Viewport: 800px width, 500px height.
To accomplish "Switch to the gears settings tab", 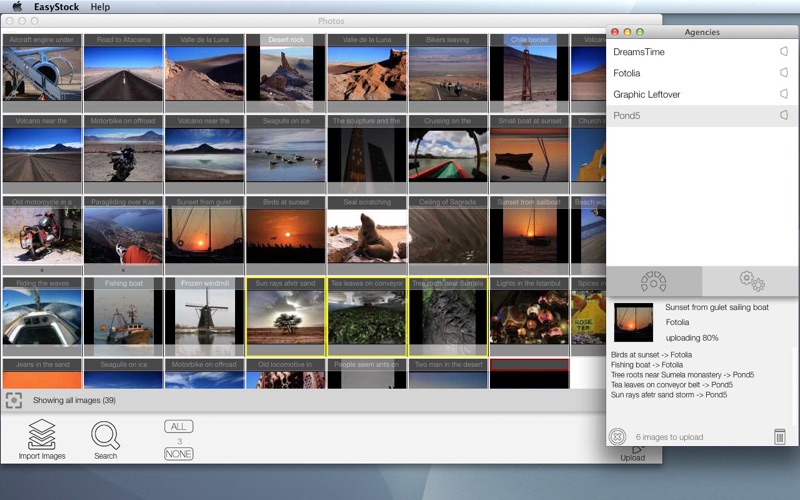I will click(x=751, y=281).
